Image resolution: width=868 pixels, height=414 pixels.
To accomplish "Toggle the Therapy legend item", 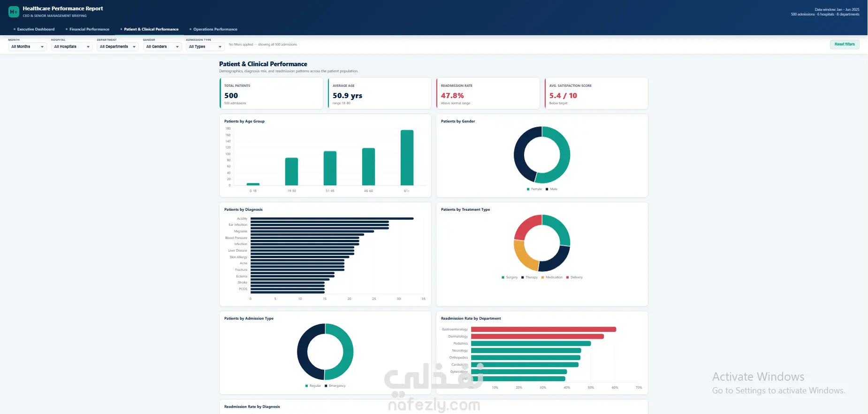I will coord(529,277).
